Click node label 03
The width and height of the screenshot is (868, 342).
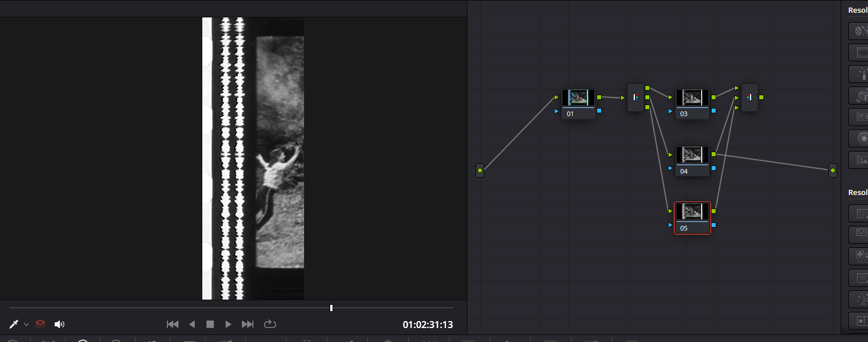tap(684, 114)
